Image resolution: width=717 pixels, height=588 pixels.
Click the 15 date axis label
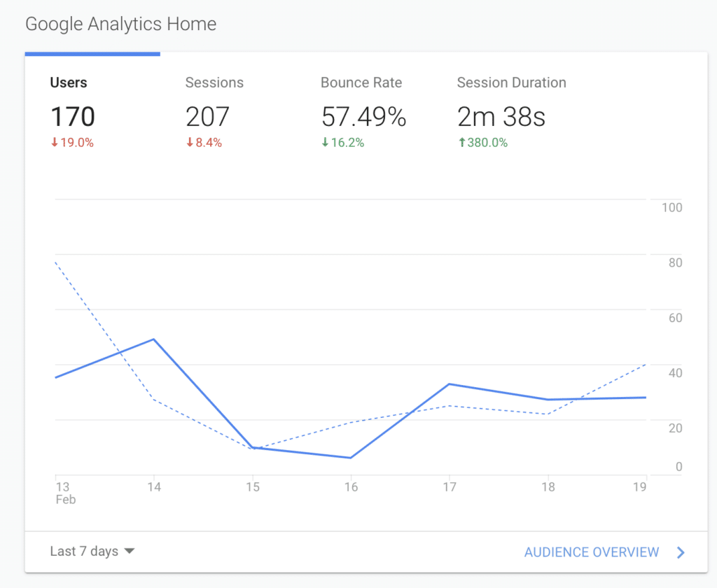(252, 487)
